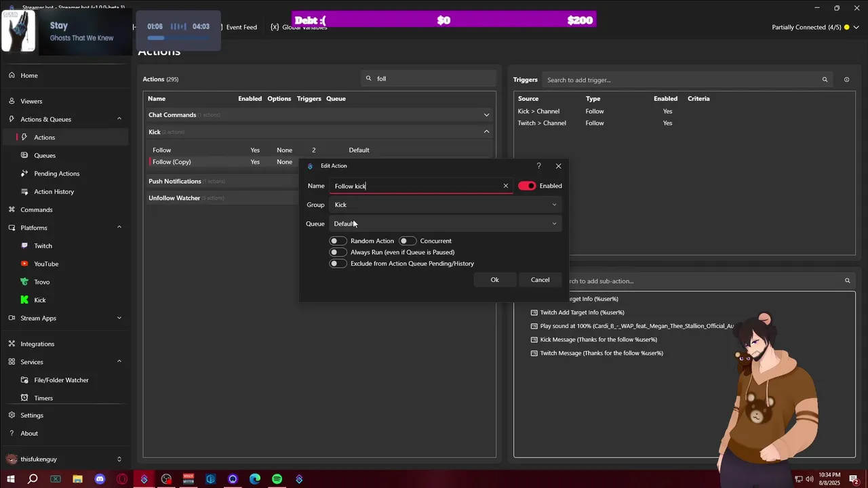
Task: Open Home in the sidebar
Action: click(29, 75)
